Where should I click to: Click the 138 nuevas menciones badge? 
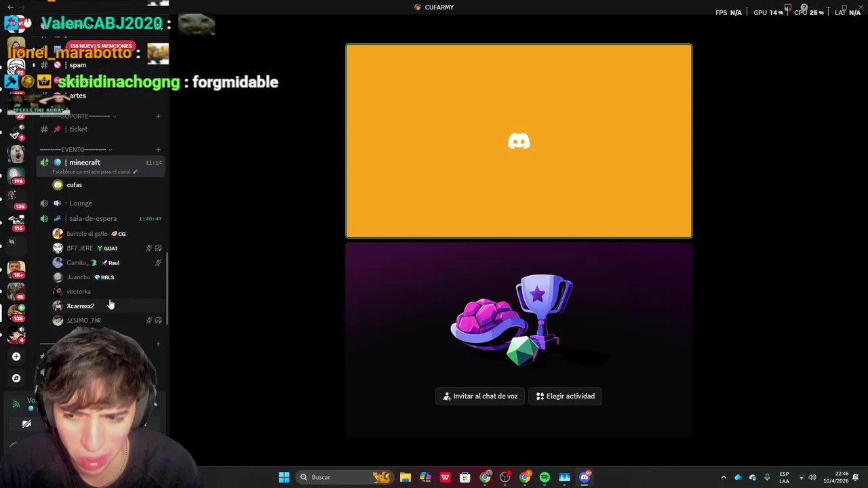tap(100, 46)
